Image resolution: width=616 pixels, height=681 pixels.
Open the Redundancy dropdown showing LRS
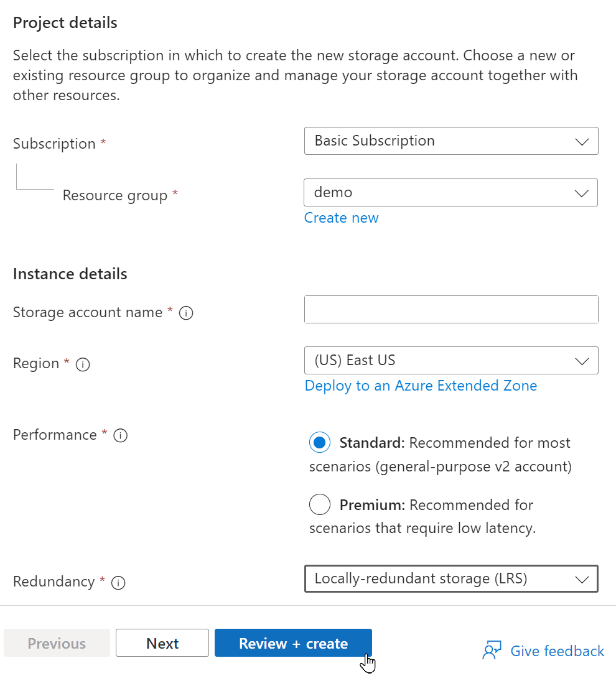click(450, 578)
